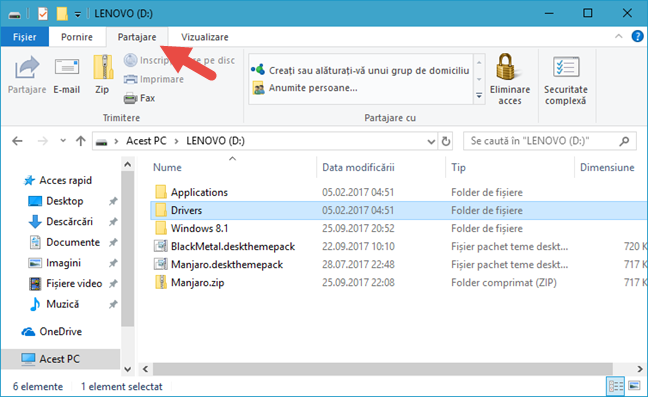Click the Fax icon
The width and height of the screenshot is (648, 397).
coord(131,98)
